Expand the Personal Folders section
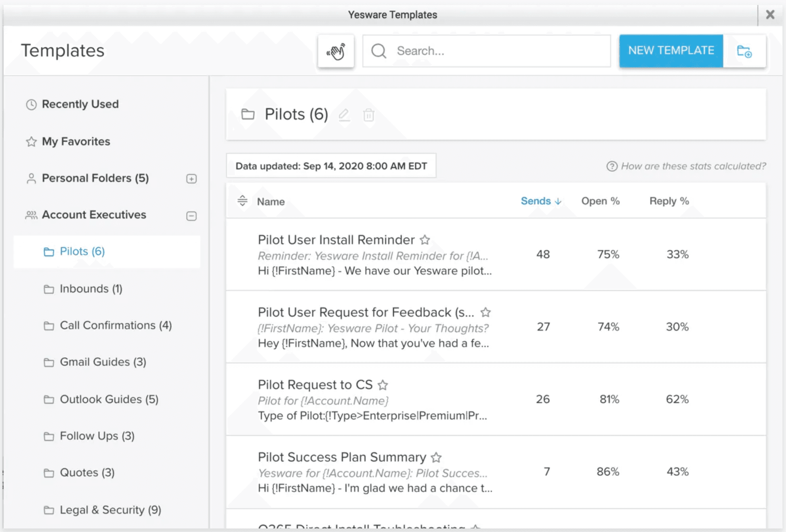This screenshot has width=786, height=532. point(192,179)
